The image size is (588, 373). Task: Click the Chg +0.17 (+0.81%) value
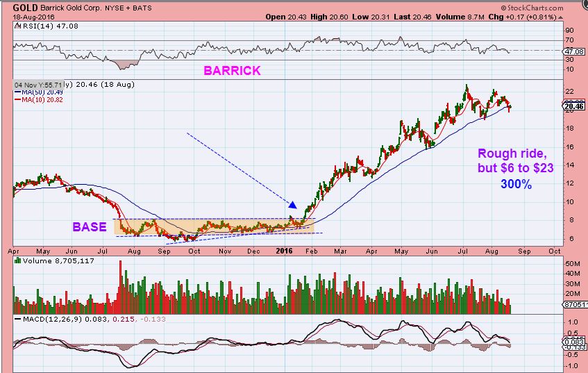pos(522,17)
